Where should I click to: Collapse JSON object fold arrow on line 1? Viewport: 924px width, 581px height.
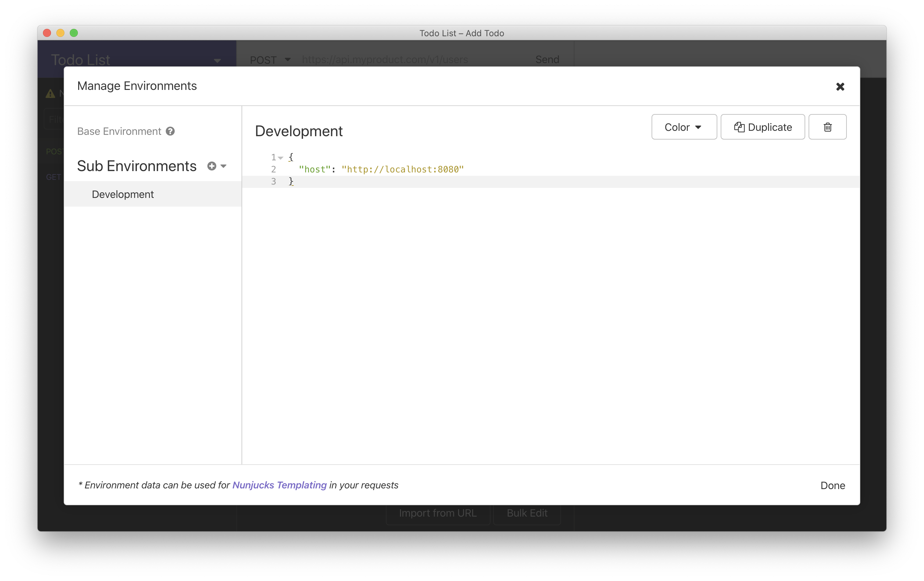pyautogui.click(x=281, y=158)
